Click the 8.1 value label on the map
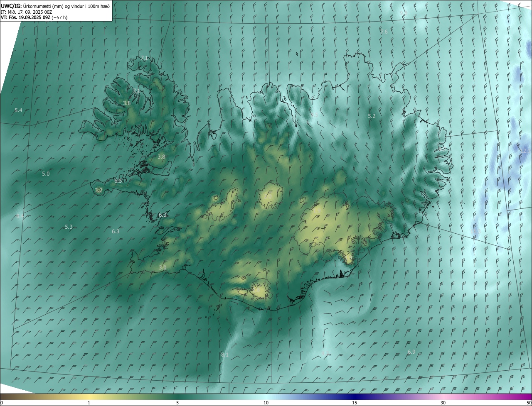The image size is (532, 406). click(225, 355)
